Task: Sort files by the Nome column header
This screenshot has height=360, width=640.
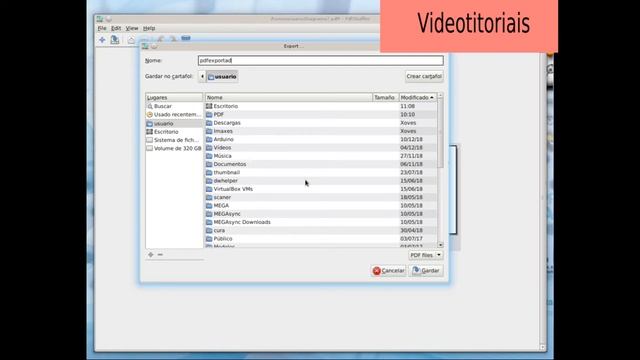Action: coord(289,98)
